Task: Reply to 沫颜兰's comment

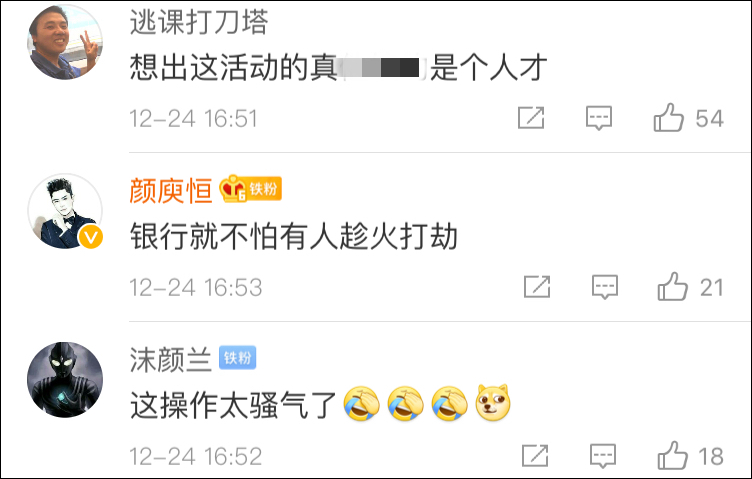Action: tap(603, 456)
